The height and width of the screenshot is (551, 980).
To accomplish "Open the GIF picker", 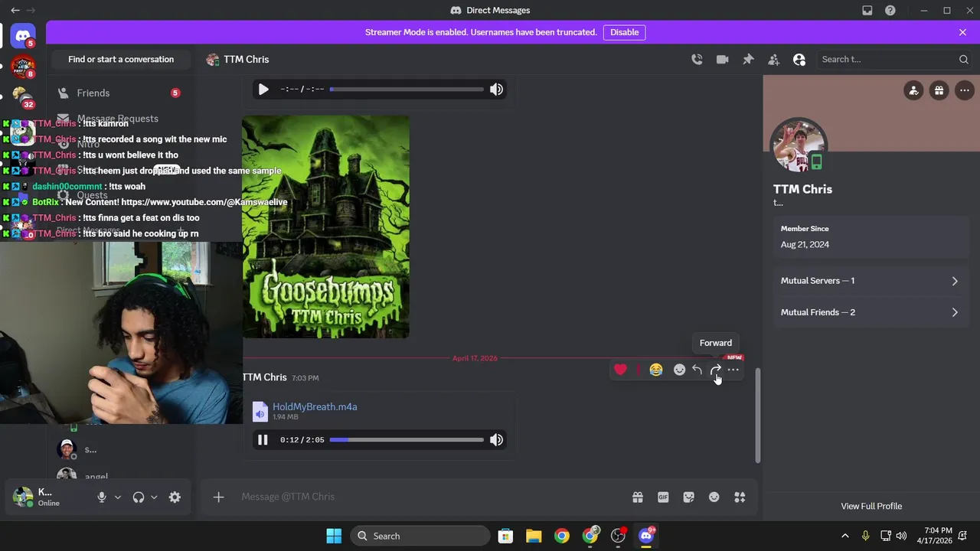I will click(x=663, y=497).
